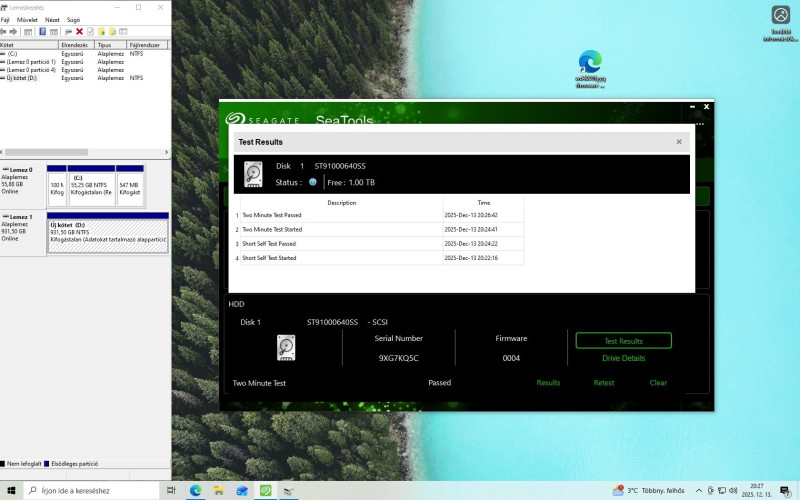Open Task View on the taskbar
This screenshot has width=800, height=500.
(x=171, y=490)
